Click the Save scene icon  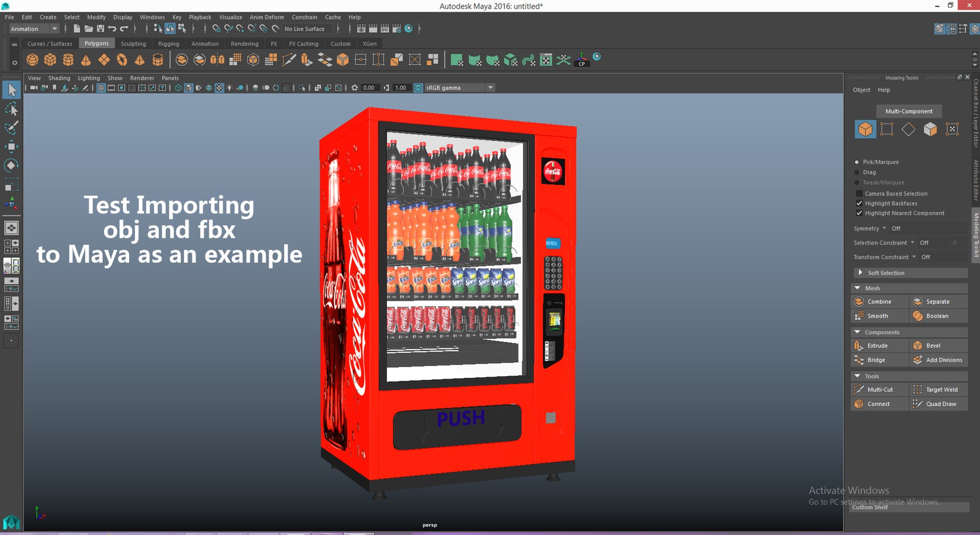(x=100, y=29)
